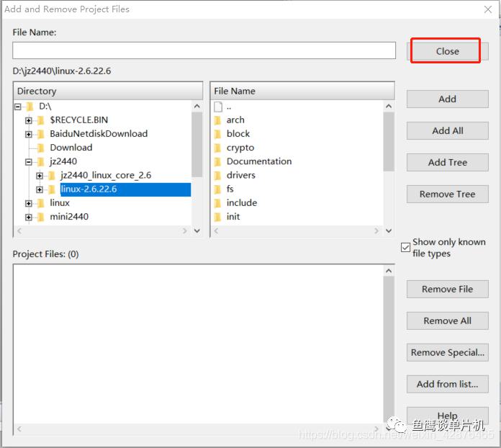Expand the $RECYCLE.BIN tree node
This screenshot has height=448, width=501.
click(x=29, y=120)
